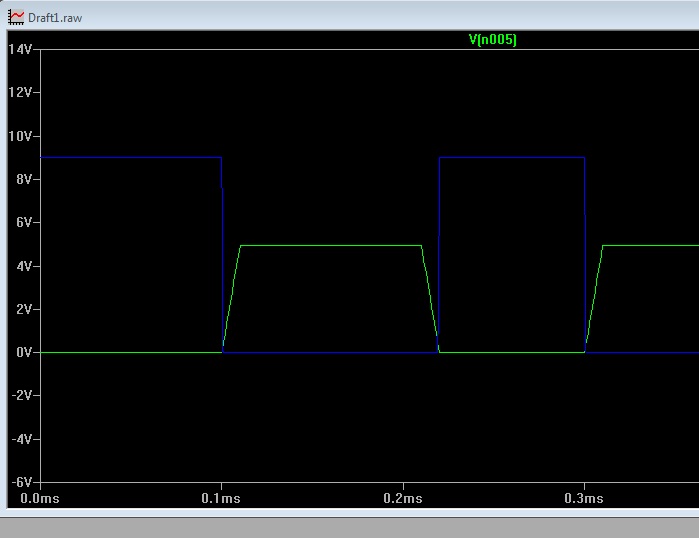Click the -2V vertical axis label

[x=22, y=395]
